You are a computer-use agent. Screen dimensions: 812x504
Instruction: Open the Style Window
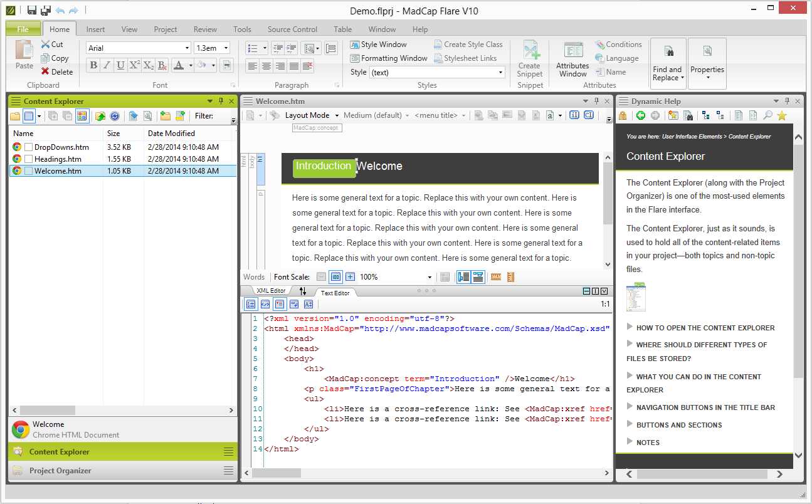click(x=378, y=45)
